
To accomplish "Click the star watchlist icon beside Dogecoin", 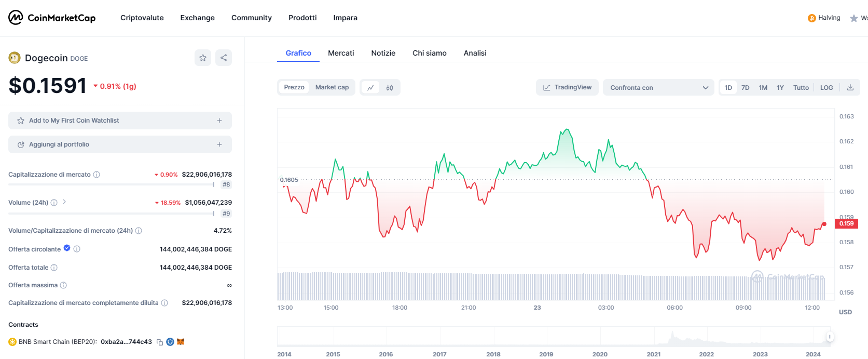I will pos(203,58).
